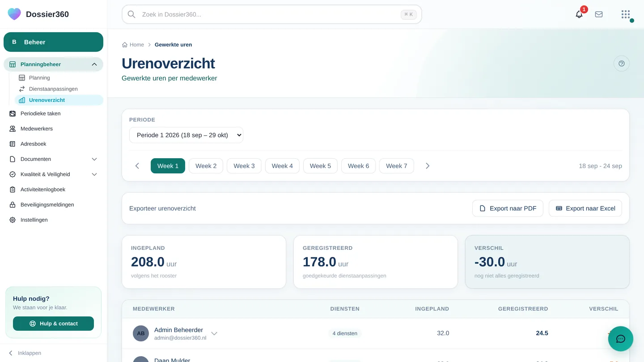Click the '4 diensten' badge

345,333
